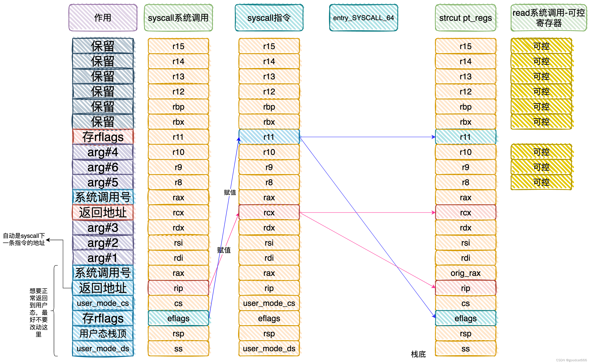Select ss in the syscall系统调用 column
The width and height of the screenshot is (590, 364).
click(x=178, y=349)
